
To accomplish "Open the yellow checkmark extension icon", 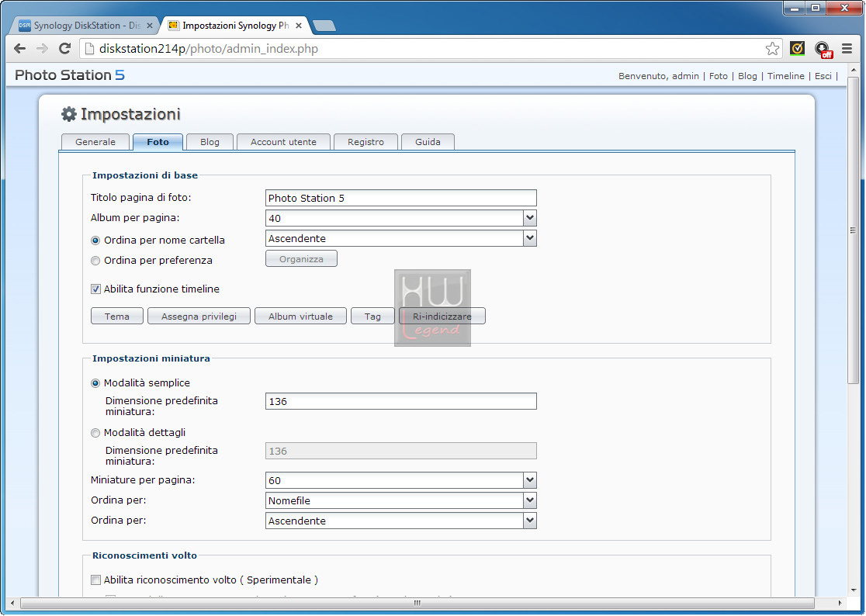I will (797, 49).
